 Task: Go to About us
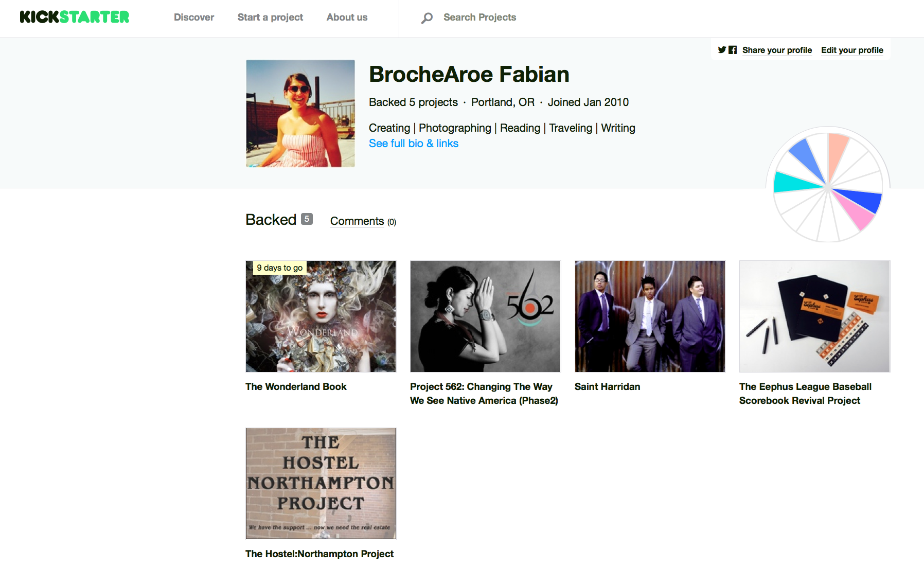click(x=347, y=17)
